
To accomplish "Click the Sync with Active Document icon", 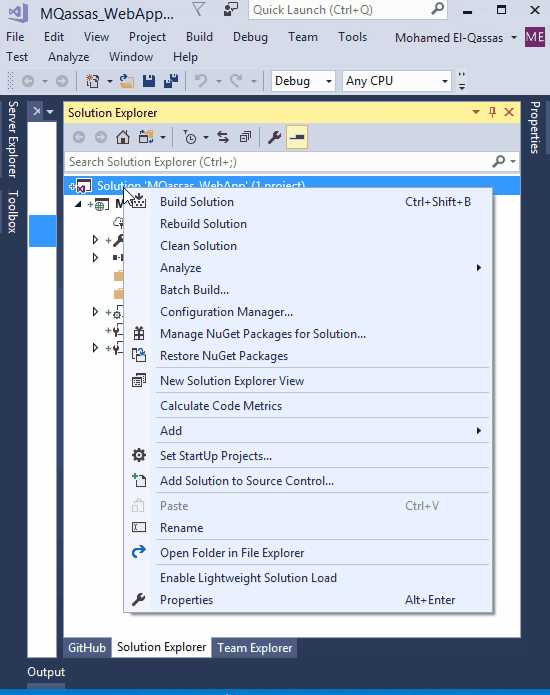I will click(223, 137).
